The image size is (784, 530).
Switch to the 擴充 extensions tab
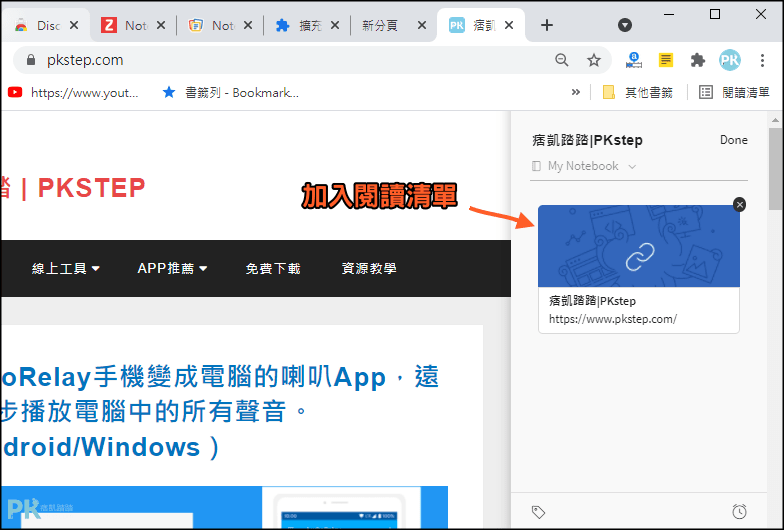pos(305,25)
